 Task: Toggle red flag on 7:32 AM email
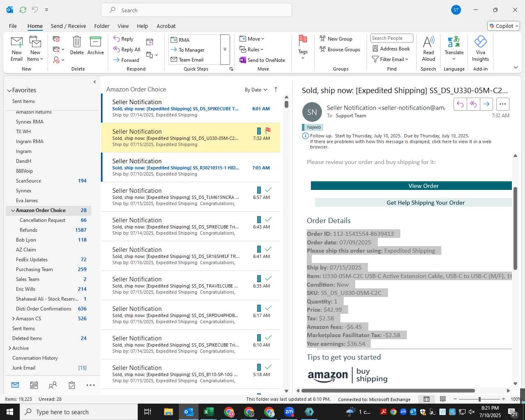(x=268, y=131)
